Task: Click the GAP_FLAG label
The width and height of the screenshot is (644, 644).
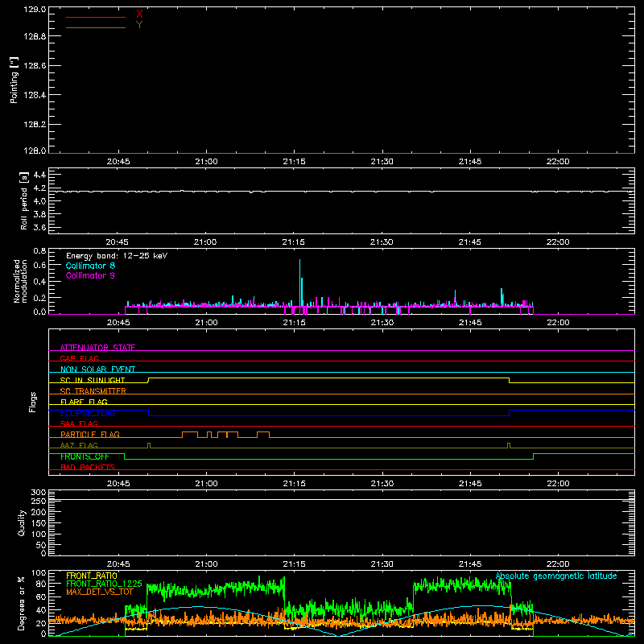Action: point(79,358)
